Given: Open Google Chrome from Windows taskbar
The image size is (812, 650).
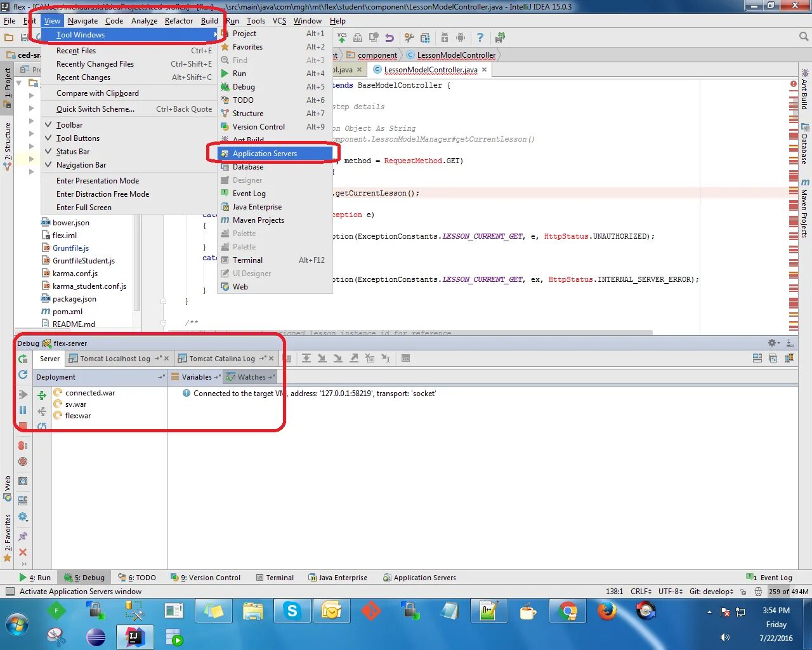Looking at the screenshot, I should tap(568, 611).
